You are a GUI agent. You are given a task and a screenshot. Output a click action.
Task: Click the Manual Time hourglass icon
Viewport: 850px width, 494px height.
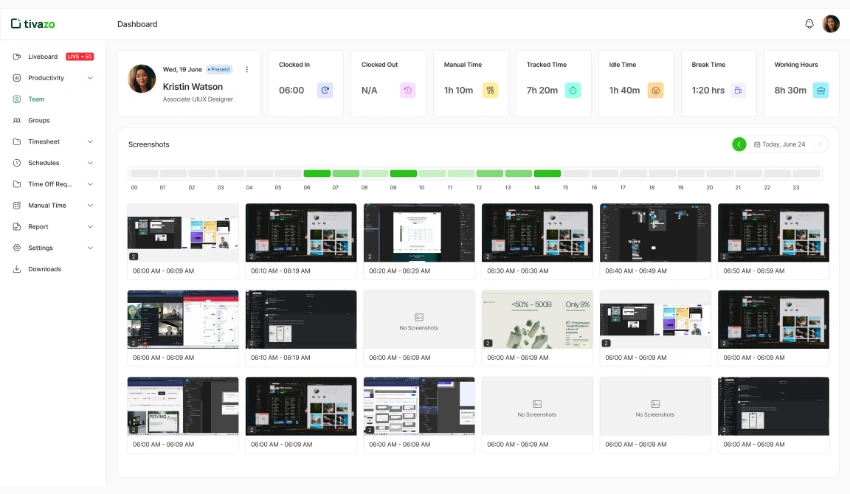pyautogui.click(x=490, y=90)
